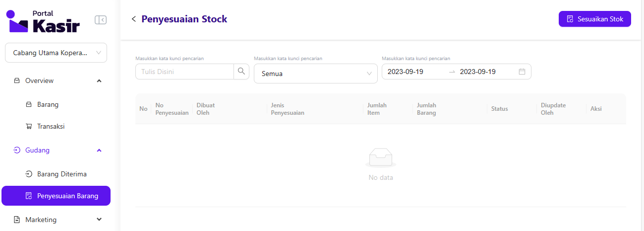Expand the Marketing section
The width and height of the screenshot is (644, 231).
pos(99,220)
